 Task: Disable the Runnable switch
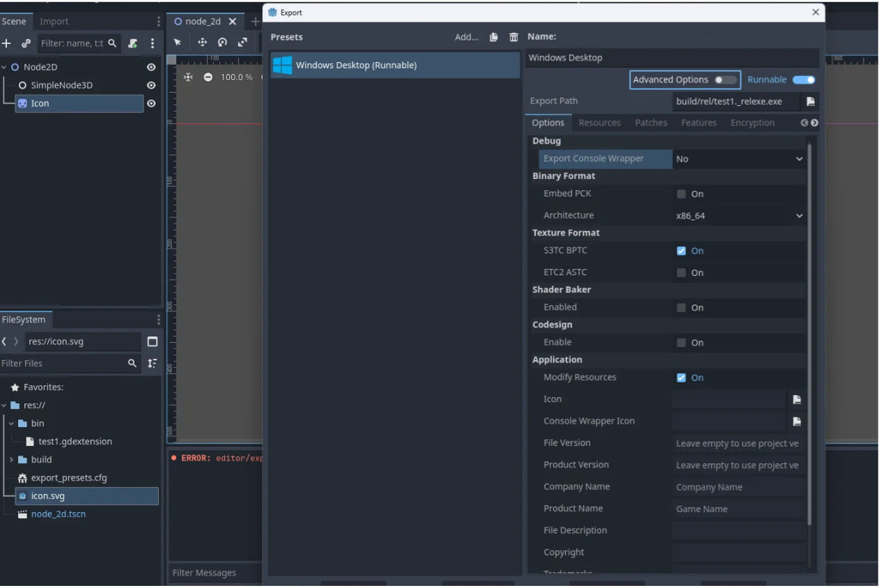click(803, 80)
